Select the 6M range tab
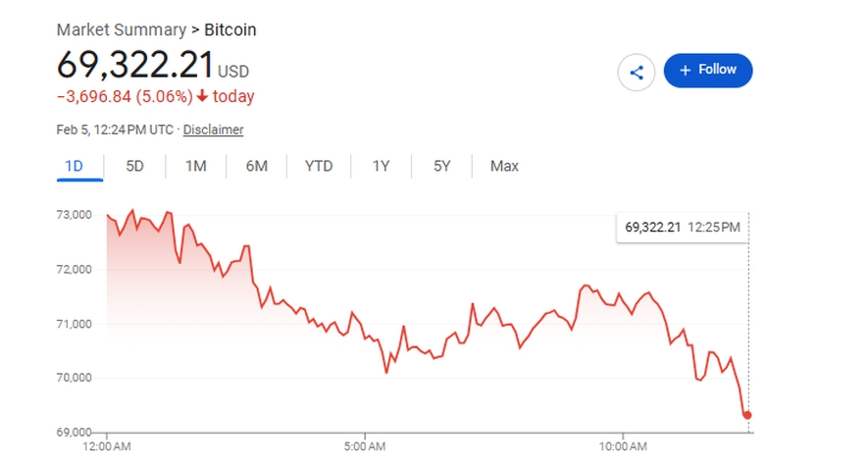Image resolution: width=868 pixels, height=467 pixels. (x=257, y=166)
